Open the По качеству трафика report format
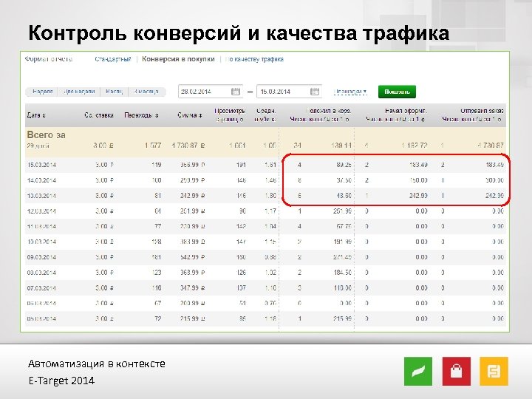This screenshot has width=532, height=399. click(254, 59)
